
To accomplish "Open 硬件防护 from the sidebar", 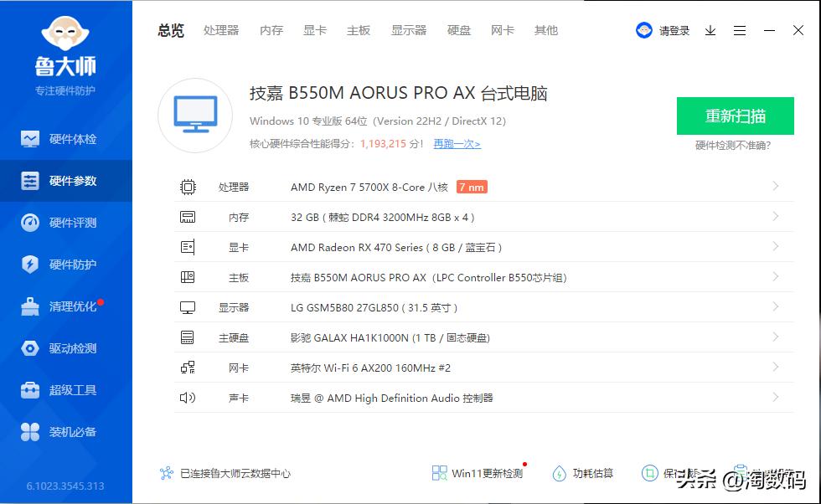I will 66,264.
